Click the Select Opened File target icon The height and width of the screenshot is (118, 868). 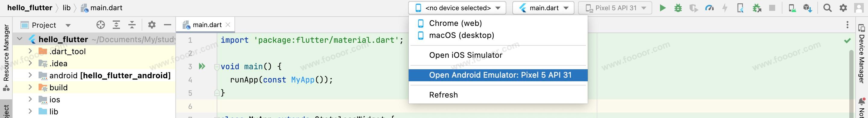coord(100,25)
